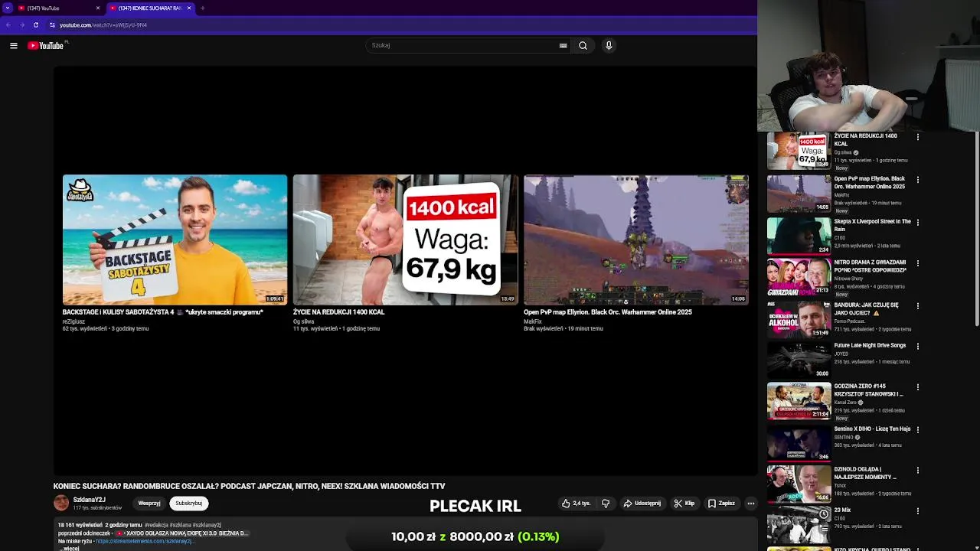
Task: Open the 1400 kcal Waga endscreen thumbnail
Action: point(405,240)
